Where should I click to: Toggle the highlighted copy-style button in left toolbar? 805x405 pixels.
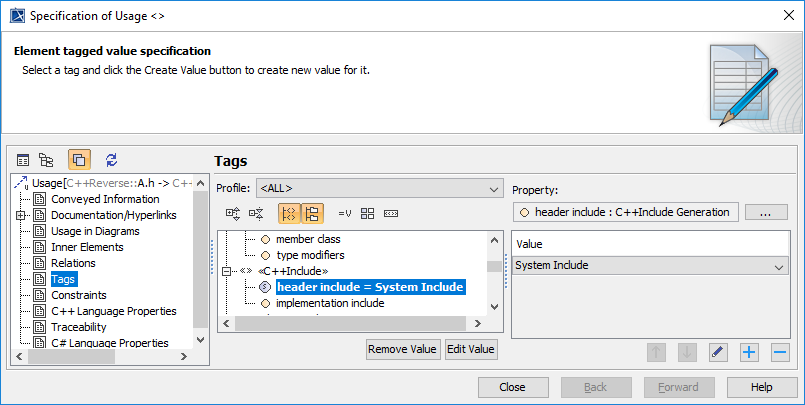pos(79,159)
